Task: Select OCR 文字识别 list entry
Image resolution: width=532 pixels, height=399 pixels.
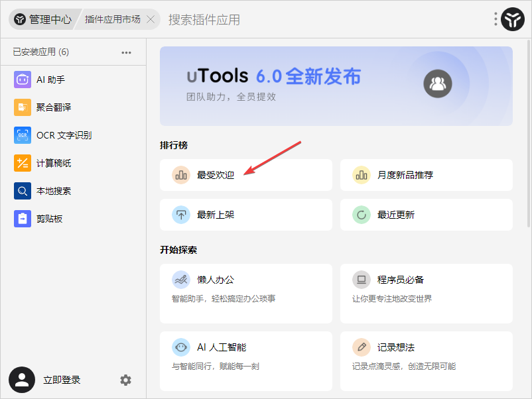Action: pyautogui.click(x=73, y=135)
